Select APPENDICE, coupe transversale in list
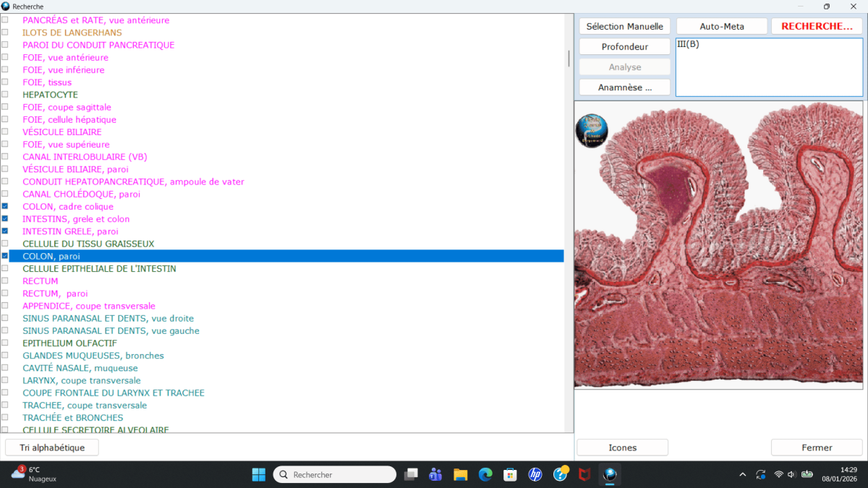 (88, 306)
